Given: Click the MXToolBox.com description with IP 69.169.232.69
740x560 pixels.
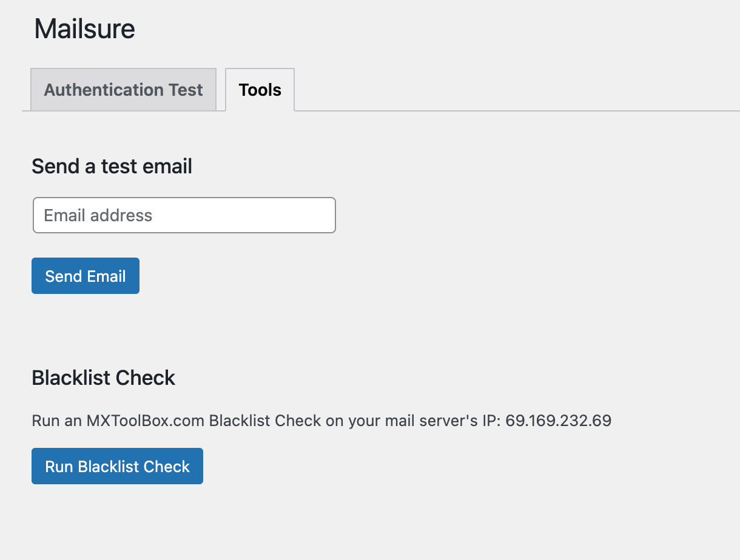Looking at the screenshot, I should coord(321,421).
